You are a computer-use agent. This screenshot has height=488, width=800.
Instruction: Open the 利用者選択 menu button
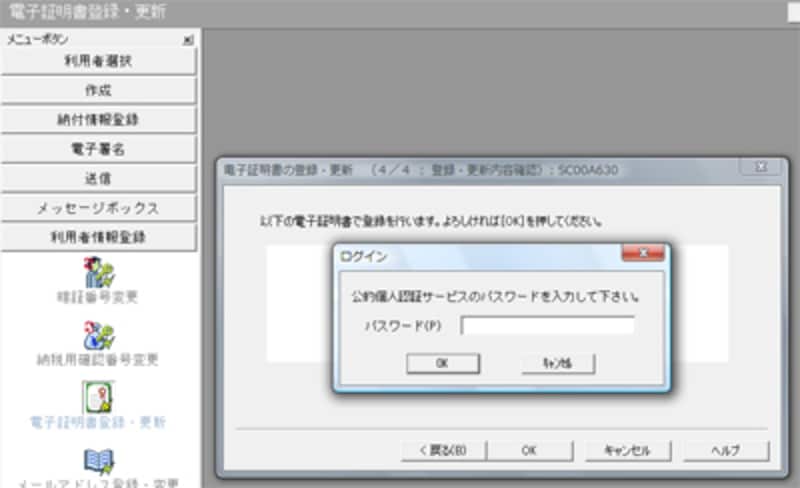coord(98,61)
